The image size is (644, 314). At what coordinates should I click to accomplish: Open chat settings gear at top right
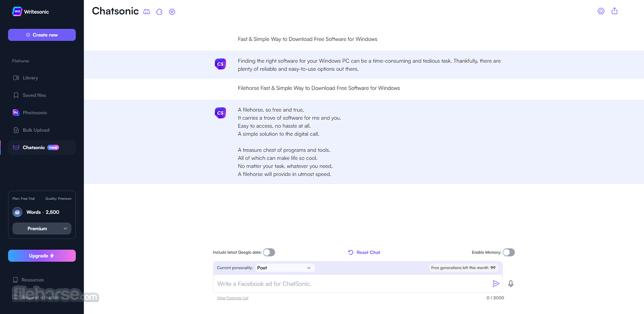[601, 11]
